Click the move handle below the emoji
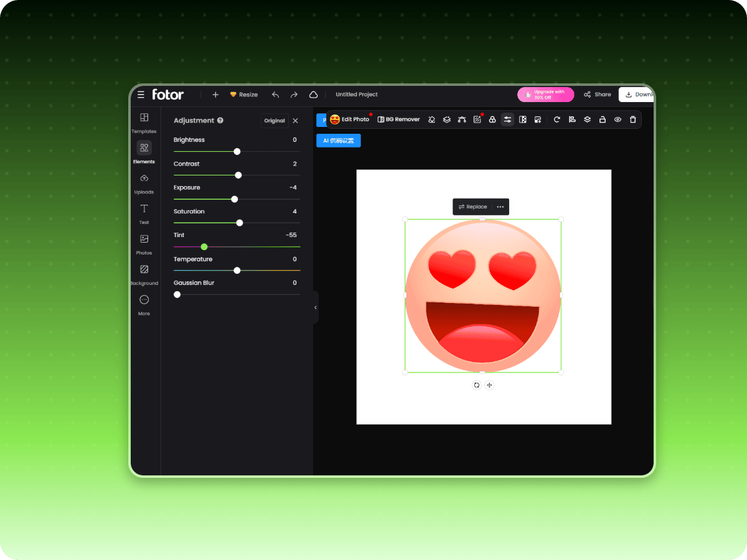Screen dimensions: 747x560 tap(489, 385)
